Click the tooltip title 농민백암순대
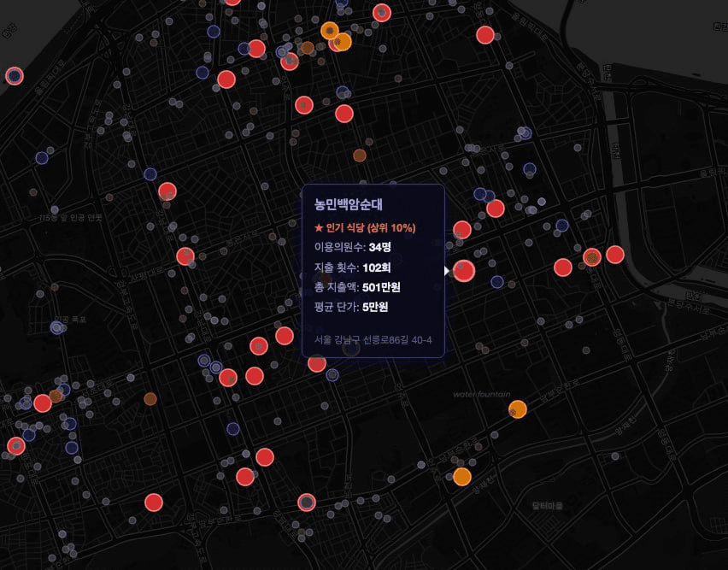The image size is (728, 570). (348, 205)
